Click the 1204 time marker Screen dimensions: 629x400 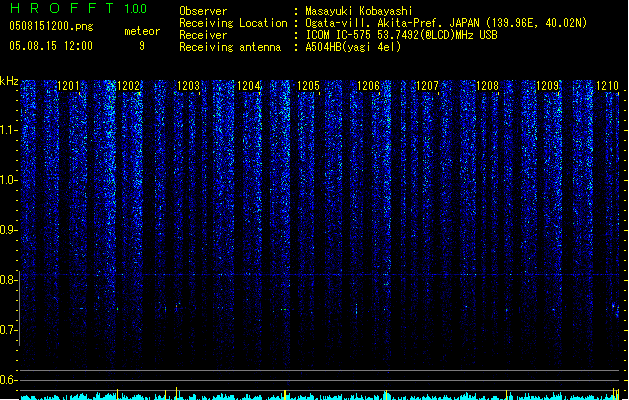pyautogui.click(x=248, y=86)
